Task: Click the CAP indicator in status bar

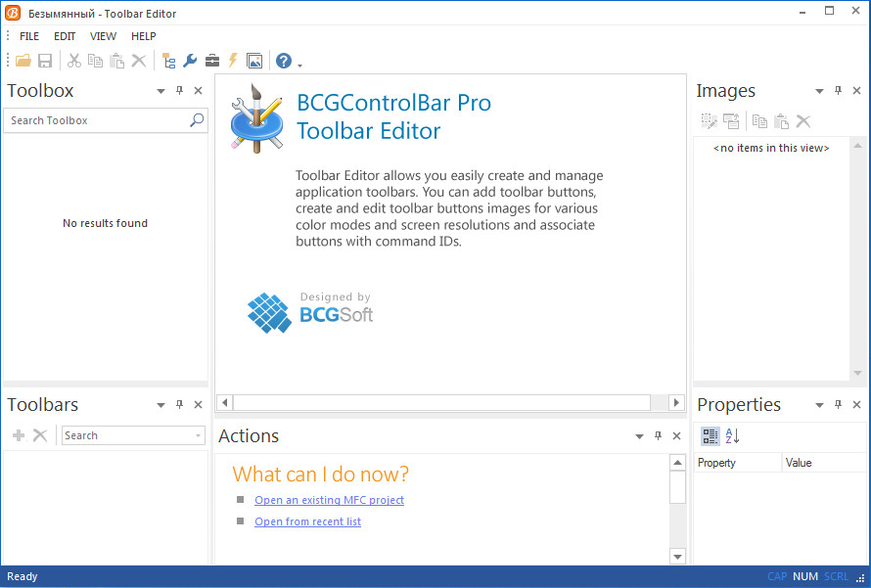Action: [777, 576]
